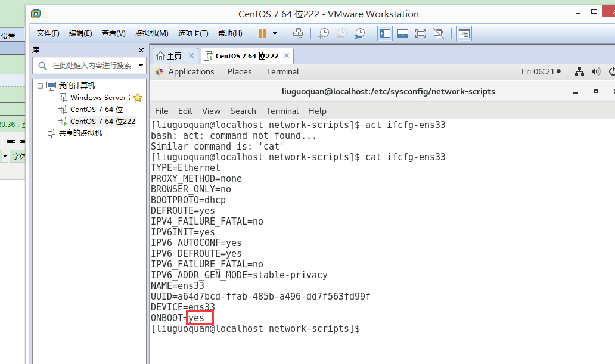Click the 设置 button in background window
The image size is (615, 364).
coord(8,36)
